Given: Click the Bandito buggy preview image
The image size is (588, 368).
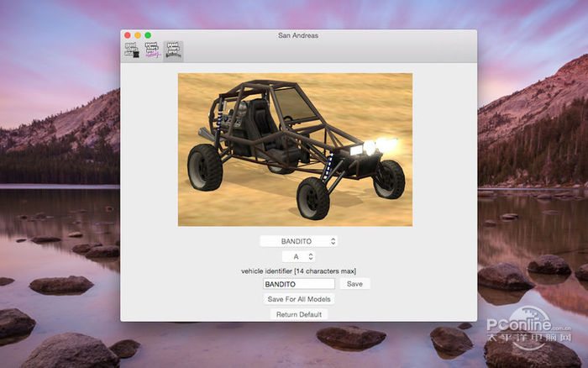Looking at the screenshot, I should point(295,149).
